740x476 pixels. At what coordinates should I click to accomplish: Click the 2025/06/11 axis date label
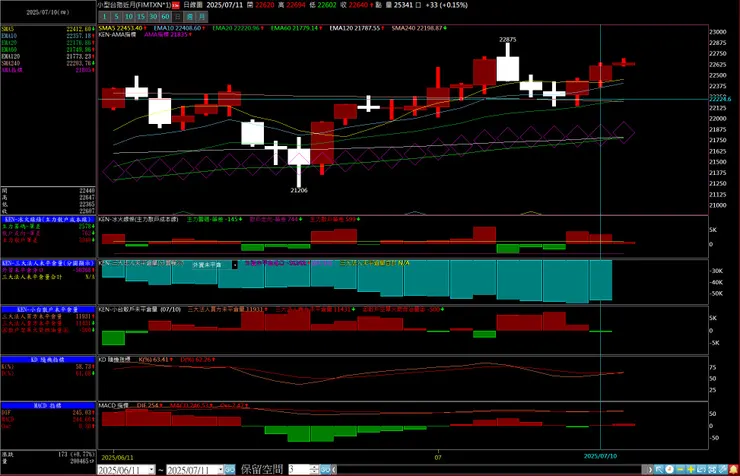(117, 458)
